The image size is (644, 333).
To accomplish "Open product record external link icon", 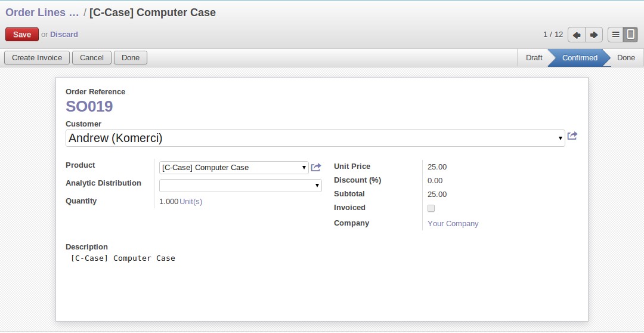I will (316, 168).
